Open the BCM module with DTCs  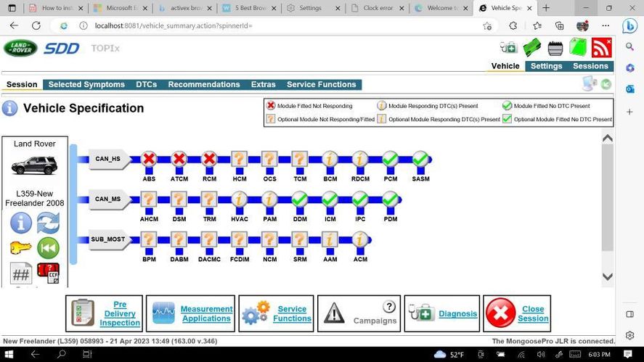(330, 159)
